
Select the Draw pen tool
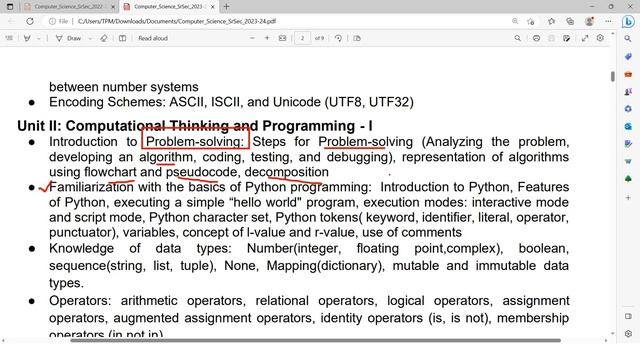pos(59,38)
